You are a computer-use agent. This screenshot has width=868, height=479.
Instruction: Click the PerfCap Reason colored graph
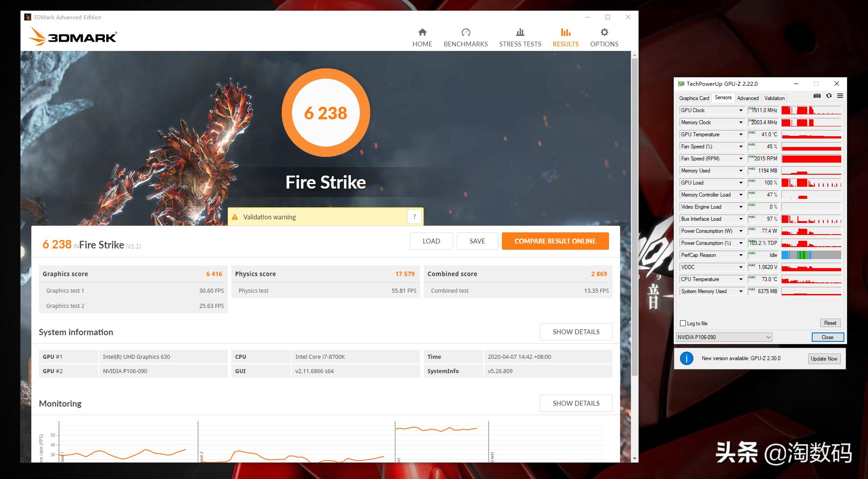(811, 255)
